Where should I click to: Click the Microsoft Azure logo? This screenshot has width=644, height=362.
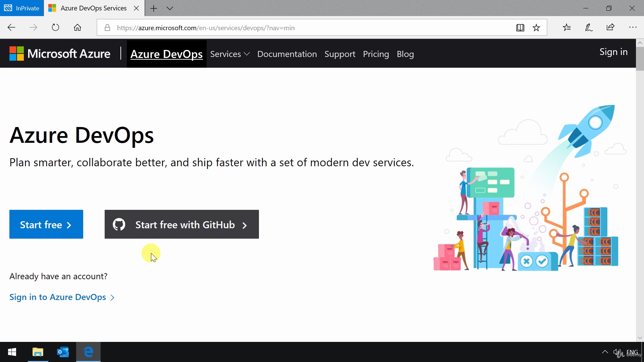tap(60, 54)
